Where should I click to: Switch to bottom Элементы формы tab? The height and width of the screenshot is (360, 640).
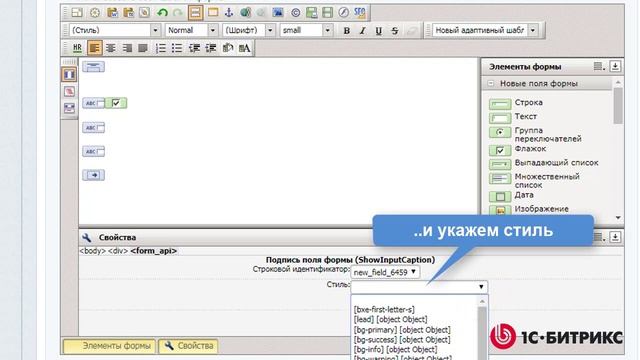tap(109, 346)
